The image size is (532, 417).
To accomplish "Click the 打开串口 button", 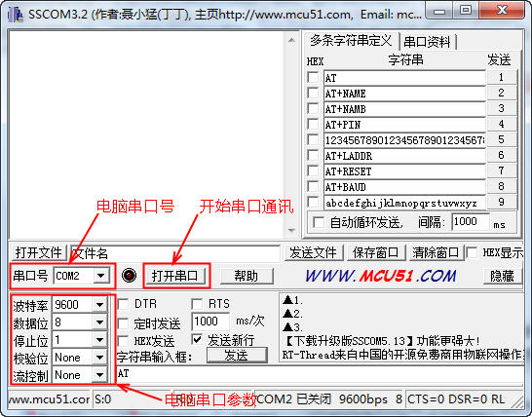I will 174,276.
